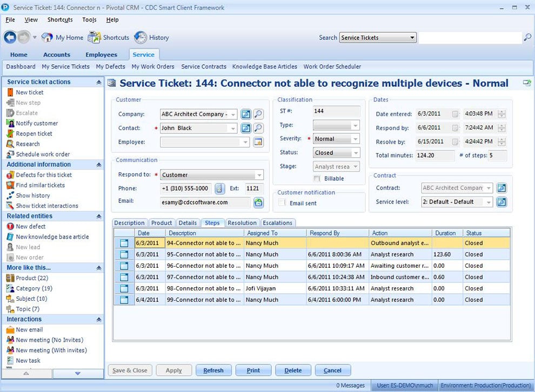This screenshot has height=392, width=535.
Task: Click the Contact search magnifier icon
Action: point(258,128)
